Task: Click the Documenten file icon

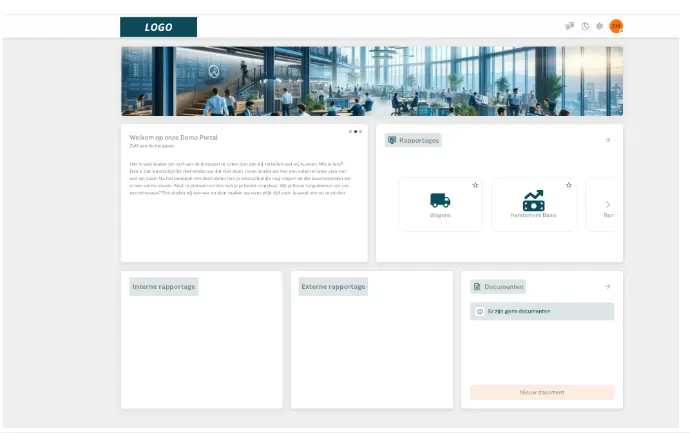Action: click(x=477, y=287)
